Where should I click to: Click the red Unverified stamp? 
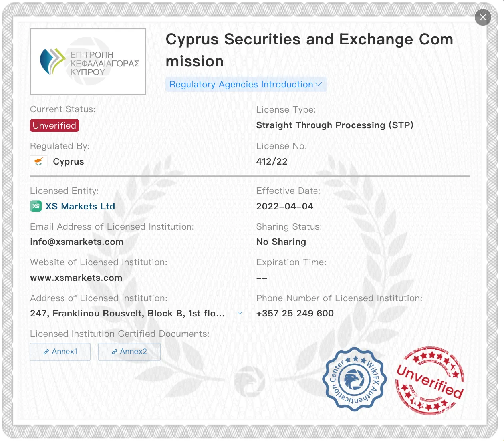[x=430, y=381]
